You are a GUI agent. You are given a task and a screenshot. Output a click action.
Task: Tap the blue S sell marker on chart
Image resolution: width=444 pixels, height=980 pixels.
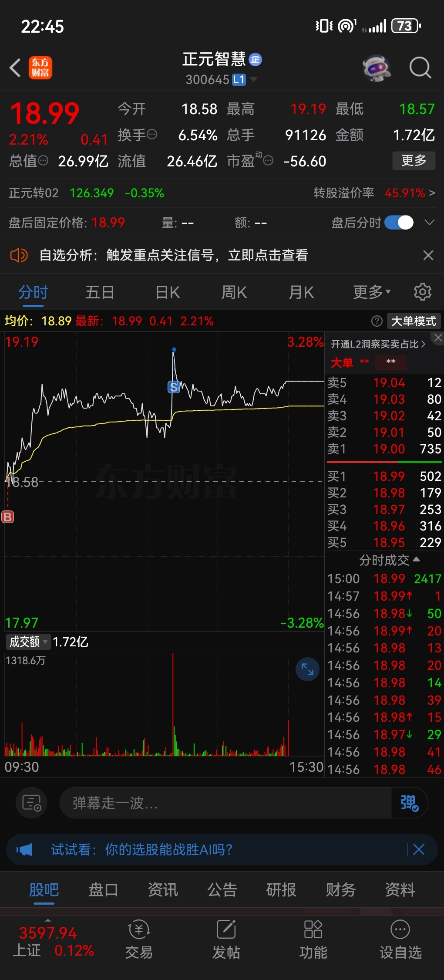point(174,387)
